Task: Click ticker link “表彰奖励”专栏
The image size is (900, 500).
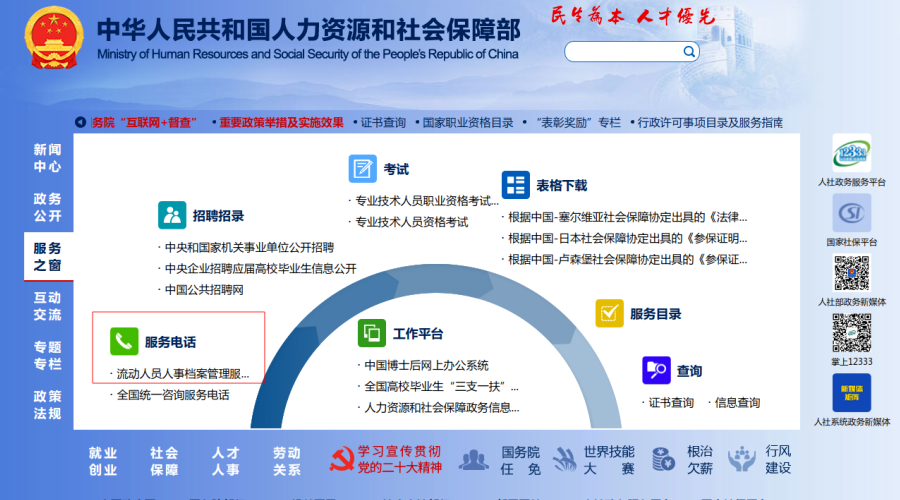Action: click(x=579, y=122)
